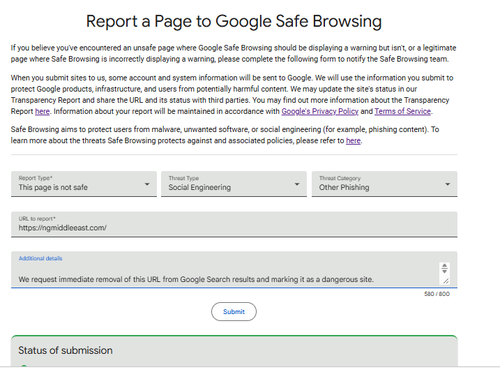Click the 580 / 800 character counter

[437, 294]
